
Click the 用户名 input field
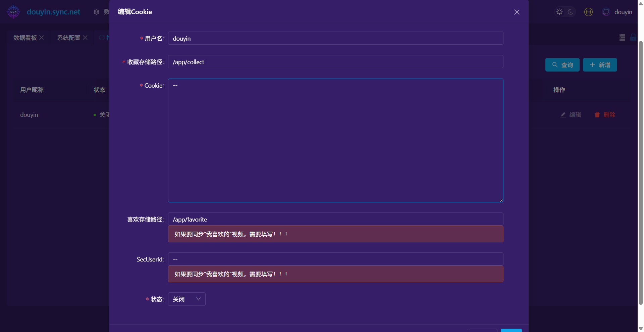coord(335,38)
